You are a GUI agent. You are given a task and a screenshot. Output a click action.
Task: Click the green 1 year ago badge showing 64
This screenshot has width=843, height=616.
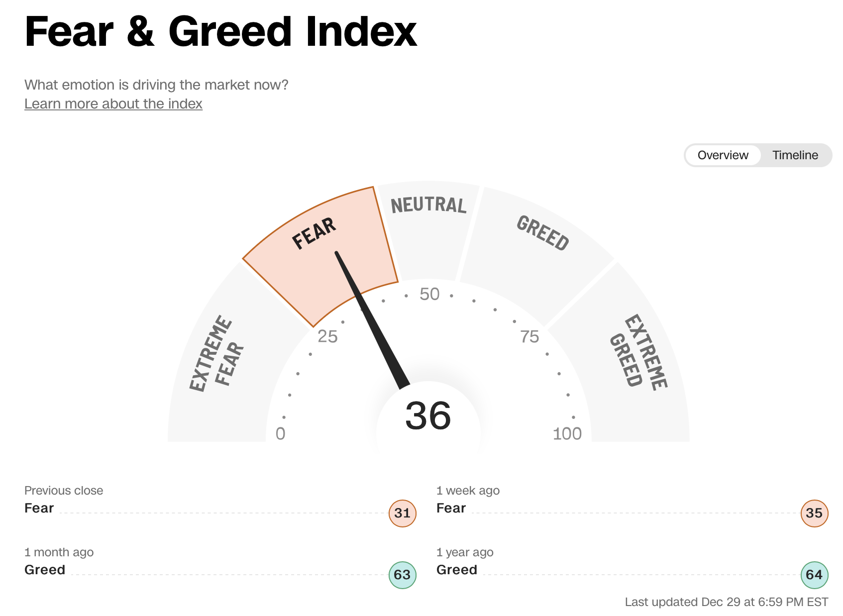814,575
